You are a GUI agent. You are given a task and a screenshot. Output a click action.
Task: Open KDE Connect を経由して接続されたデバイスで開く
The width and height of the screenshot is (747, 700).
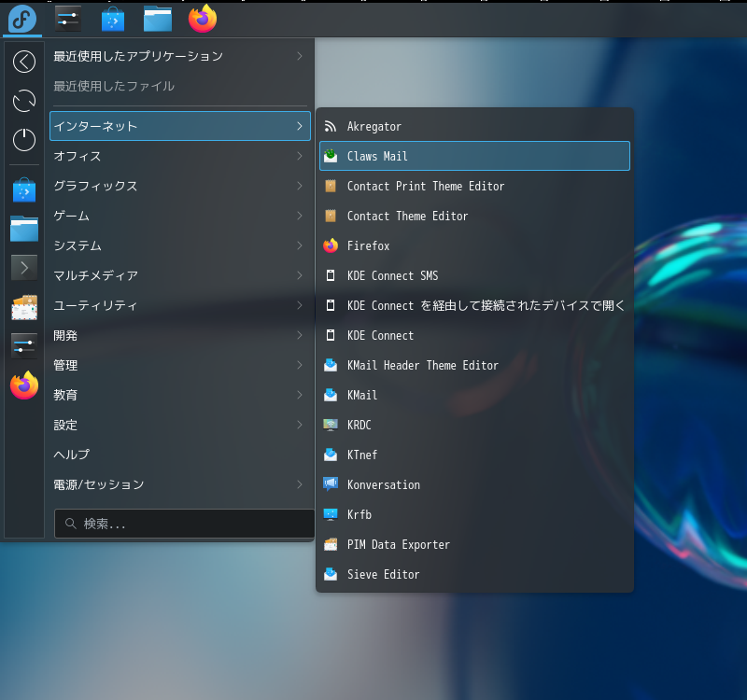[x=474, y=305]
